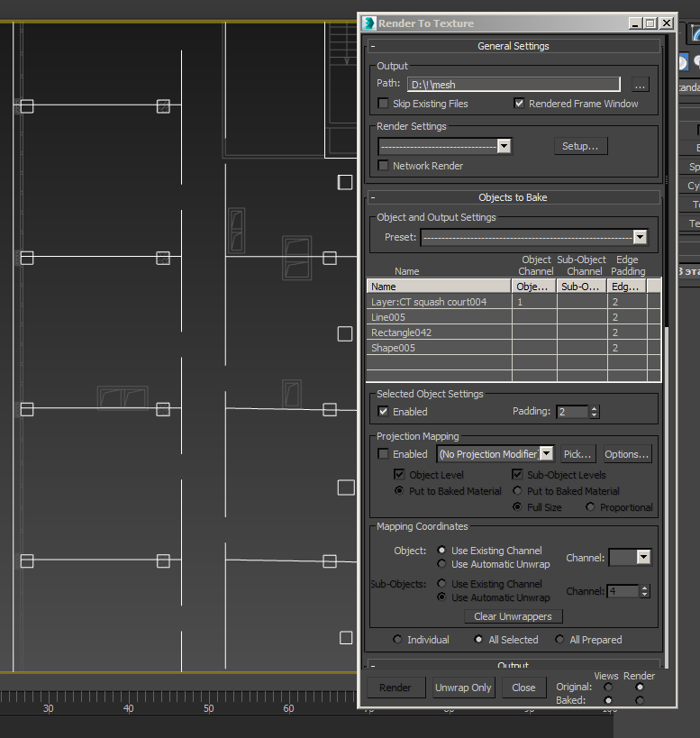The image size is (700, 738).
Task: Select Sub-Object Put to Baked Material radio
Action: click(517, 491)
